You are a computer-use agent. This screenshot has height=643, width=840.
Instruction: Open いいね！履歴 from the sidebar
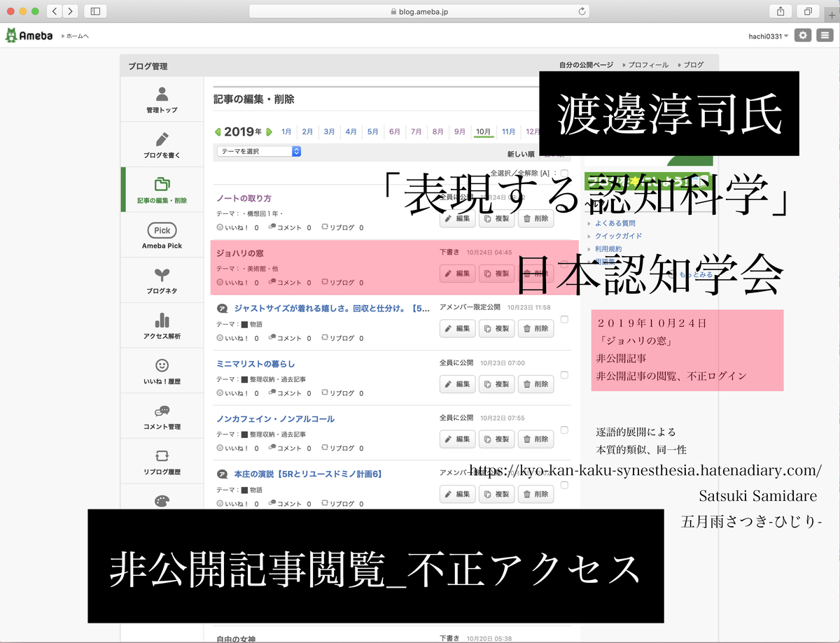pyautogui.click(x=162, y=370)
